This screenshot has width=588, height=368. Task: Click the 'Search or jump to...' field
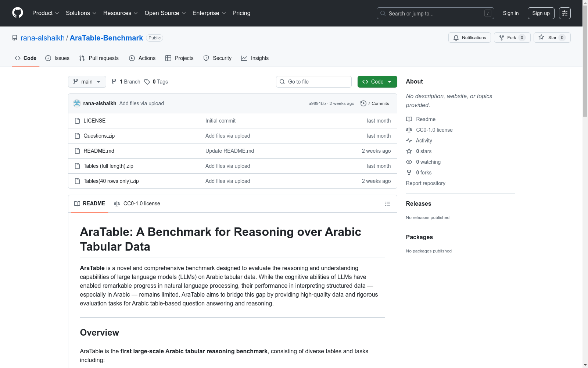point(435,13)
